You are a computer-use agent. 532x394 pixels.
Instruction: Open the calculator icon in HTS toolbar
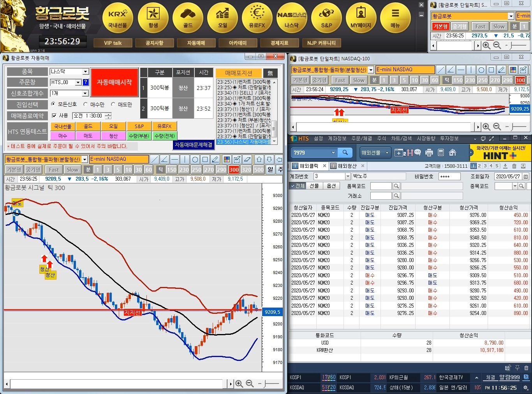click(x=441, y=153)
